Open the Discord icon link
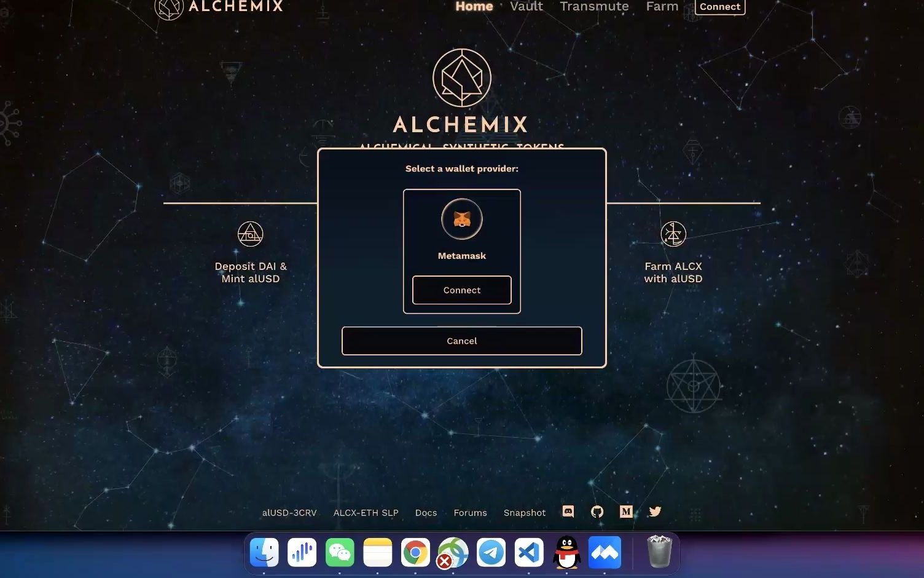 (x=568, y=512)
